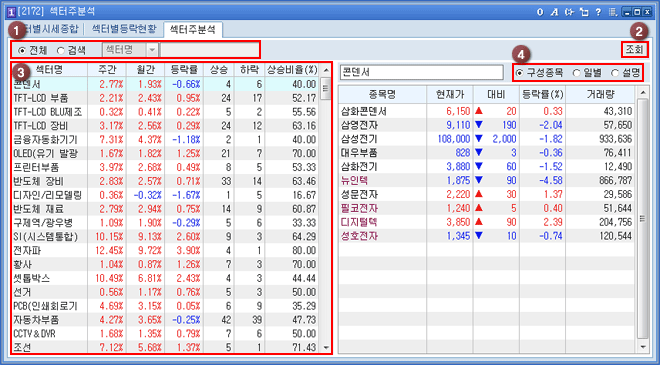Select the 프린터부품 sector row
Viewport: 660px width, 365px height.
pyautogui.click(x=165, y=167)
